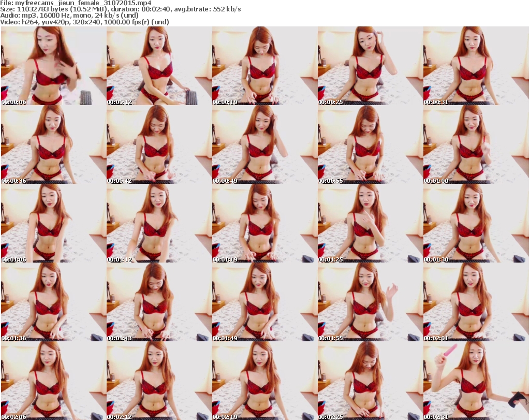Select the thumbnail at 00:02:06
The height and width of the screenshot is (420, 530).
pyautogui.click(x=53, y=381)
